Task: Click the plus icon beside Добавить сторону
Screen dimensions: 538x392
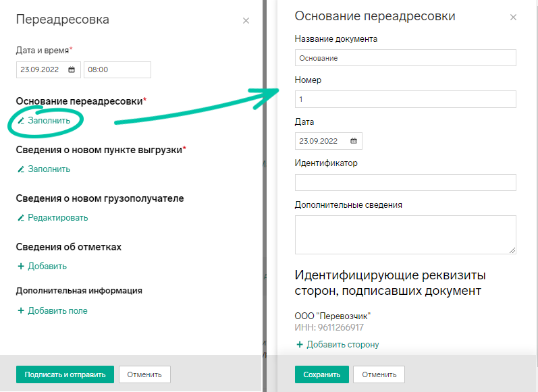Action: point(300,344)
